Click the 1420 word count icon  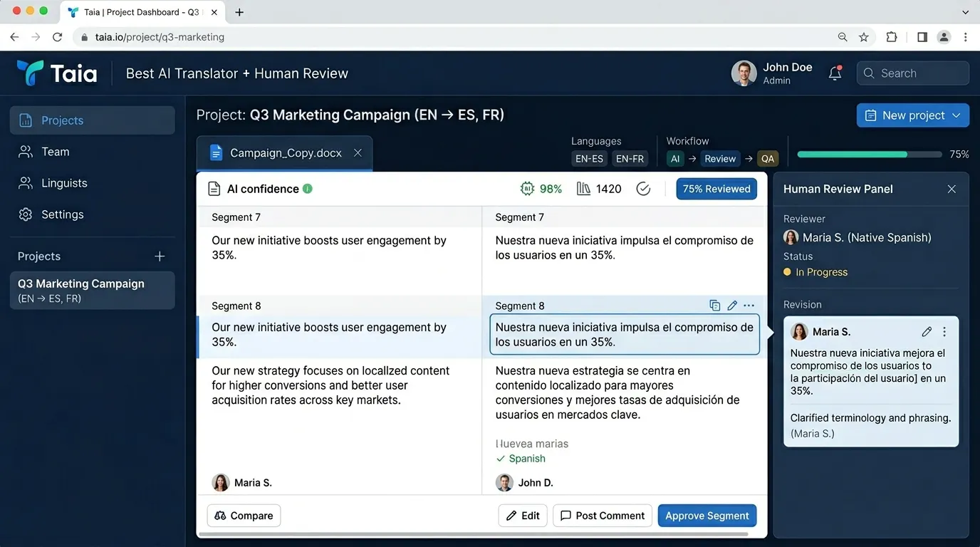point(583,189)
